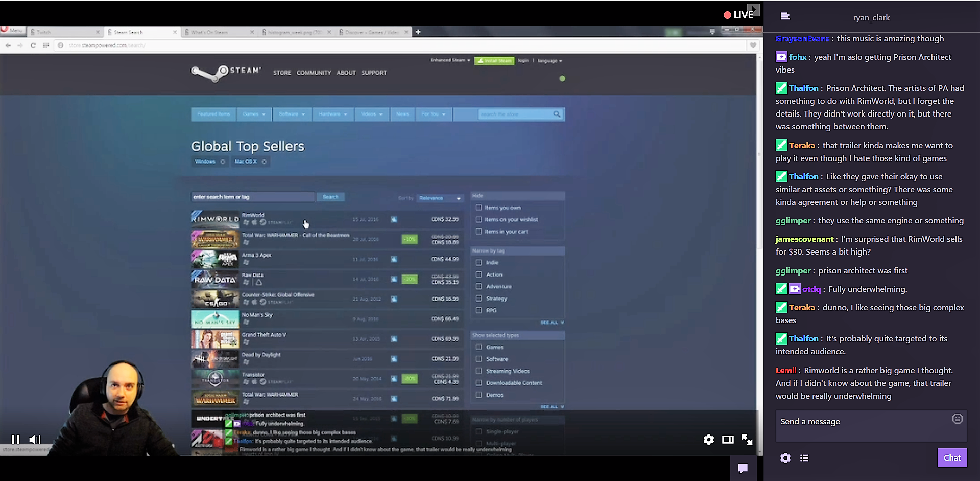980x481 pixels.
Task: Open COMMUNITY in the Steam header
Action: pyautogui.click(x=314, y=73)
